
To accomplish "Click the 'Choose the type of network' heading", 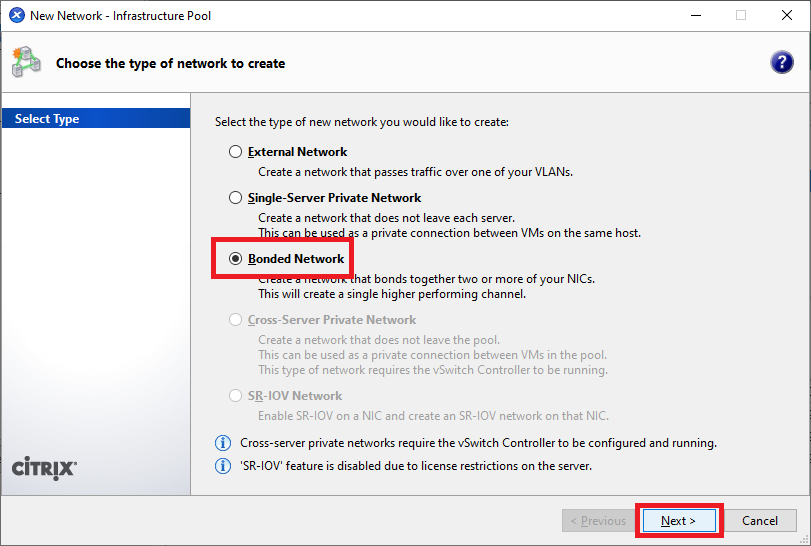I will (170, 63).
